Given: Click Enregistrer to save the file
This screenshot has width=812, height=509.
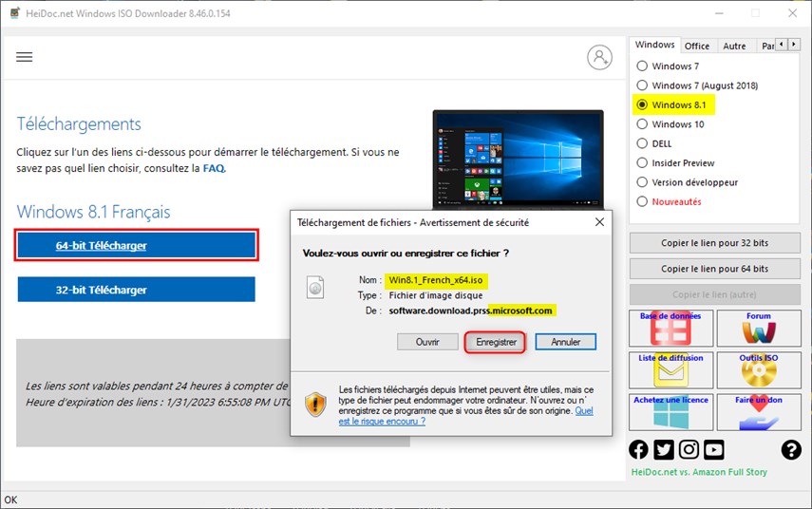Looking at the screenshot, I should click(496, 342).
